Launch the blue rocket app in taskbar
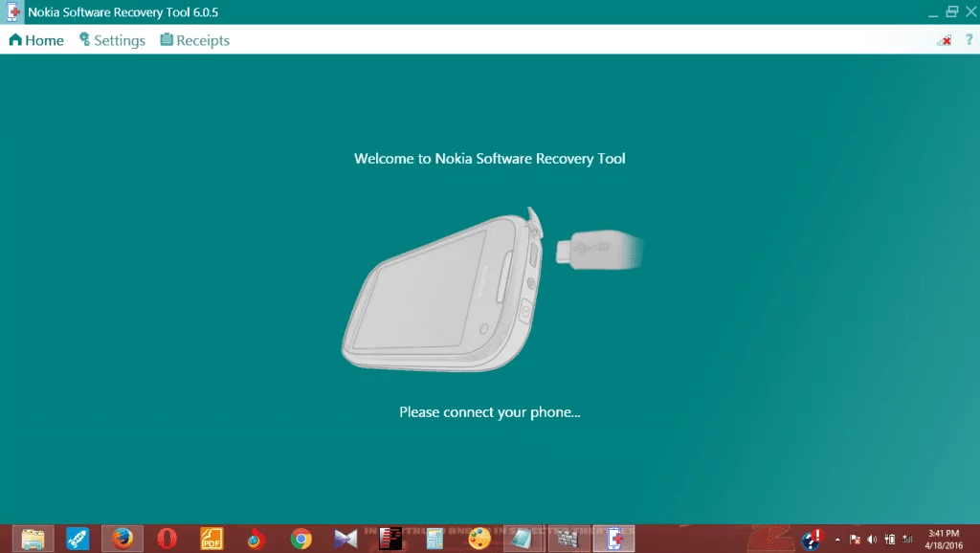 78,539
